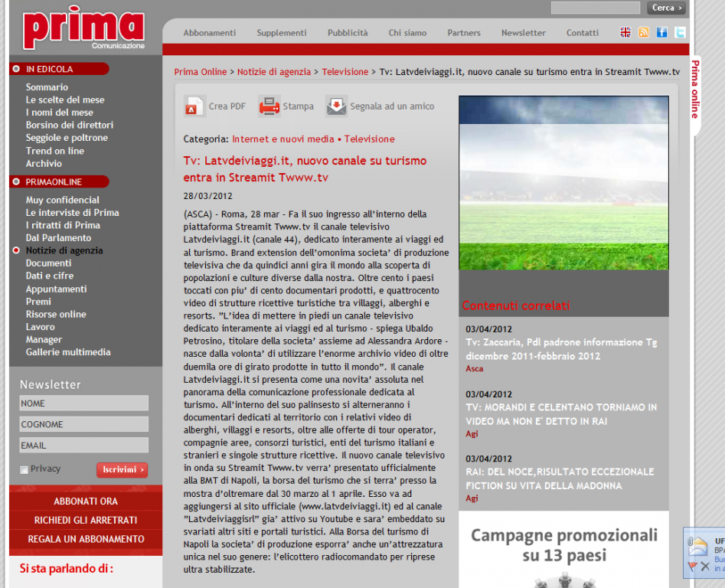Click the Segnala ad un amico icon

336,106
